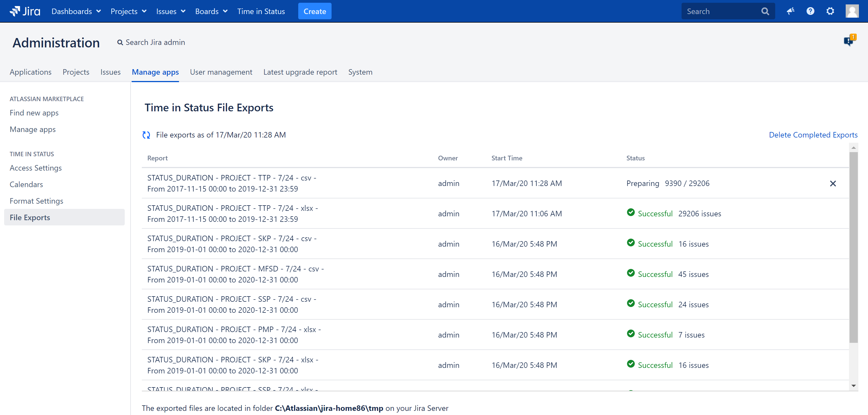Open the settings gear icon
Image resolution: width=868 pixels, height=415 pixels.
[830, 11]
